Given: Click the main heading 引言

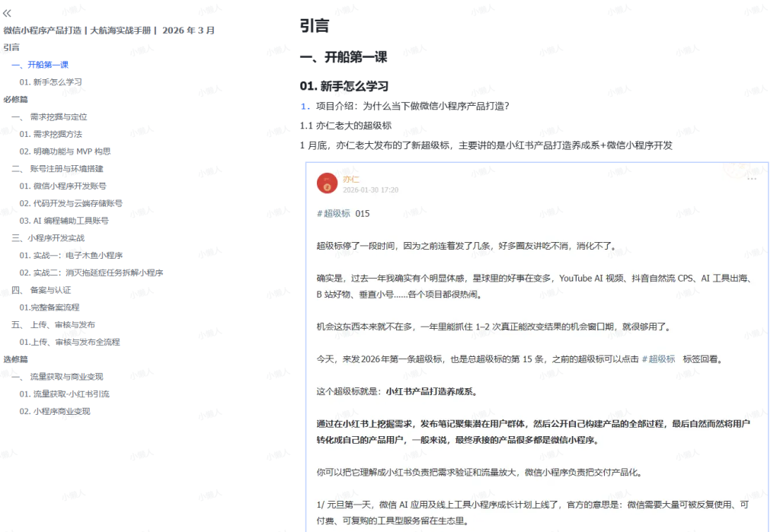Looking at the screenshot, I should coord(315,26).
